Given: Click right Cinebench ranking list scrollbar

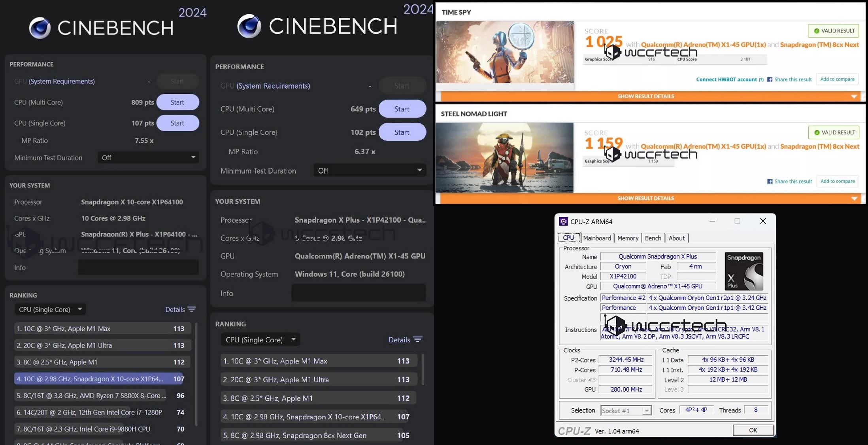Looking at the screenshot, I should [423, 369].
